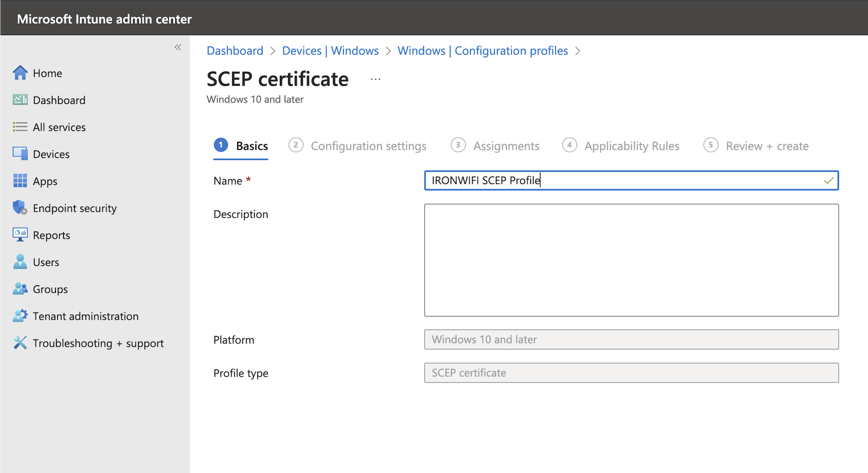Viewport: 868px width, 473px height.
Task: Click the All services icon
Action: 20,127
